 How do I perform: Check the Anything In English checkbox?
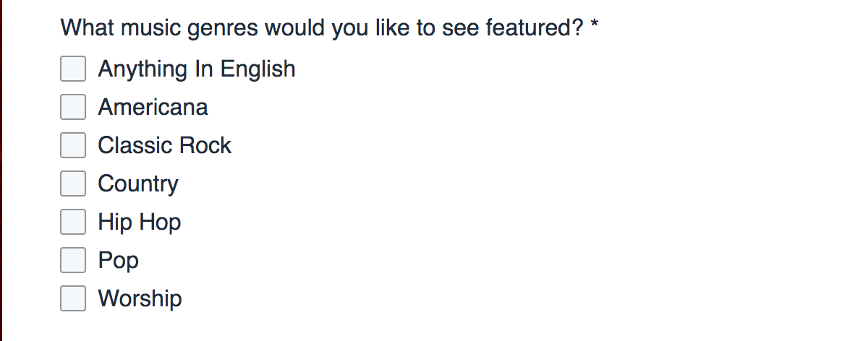click(x=73, y=69)
